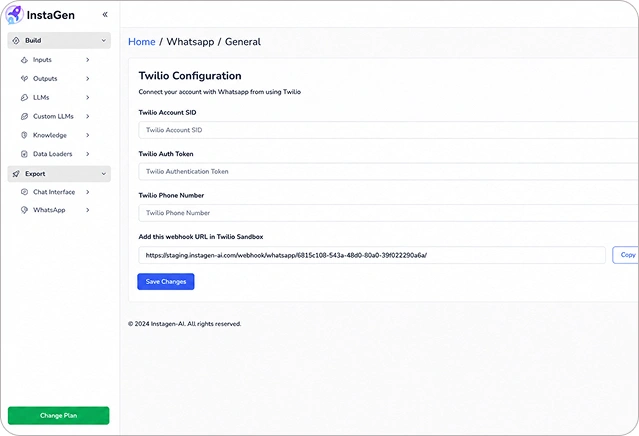
Task: Expand the Knowledge submenu arrow
Action: click(88, 135)
